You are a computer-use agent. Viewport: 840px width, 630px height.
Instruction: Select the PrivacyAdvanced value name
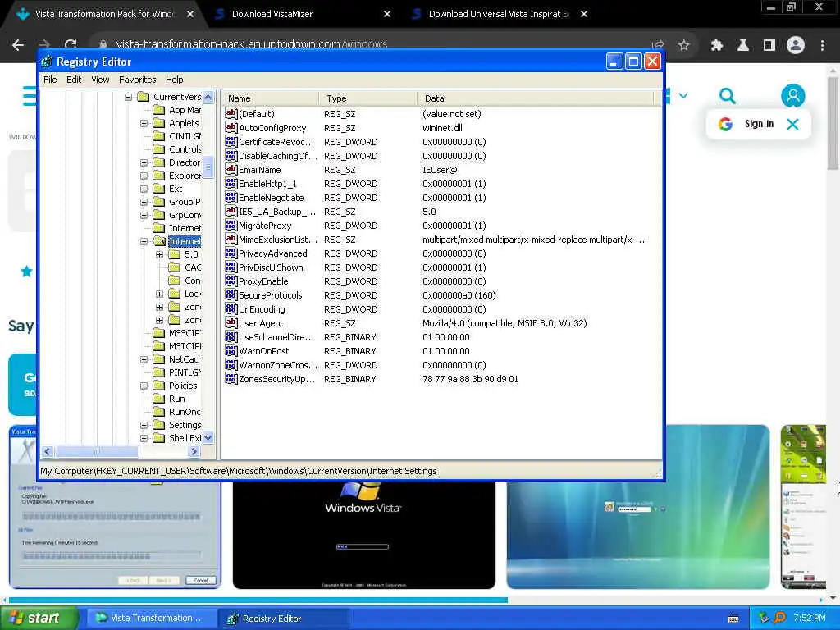tap(272, 253)
